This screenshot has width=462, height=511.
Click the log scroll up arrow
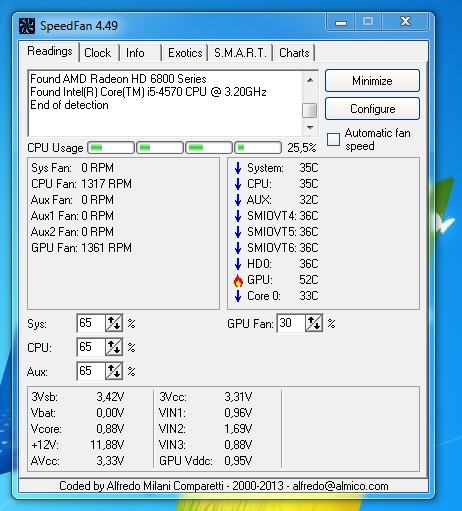coord(310,80)
